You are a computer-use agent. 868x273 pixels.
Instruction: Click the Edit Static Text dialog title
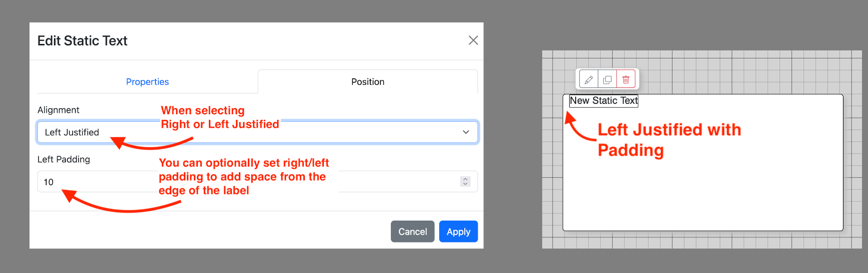click(82, 40)
